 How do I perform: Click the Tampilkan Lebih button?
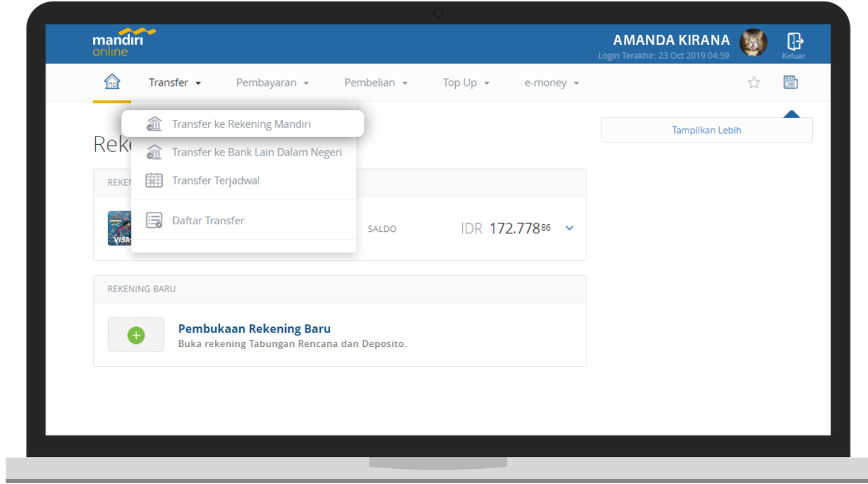pos(706,130)
